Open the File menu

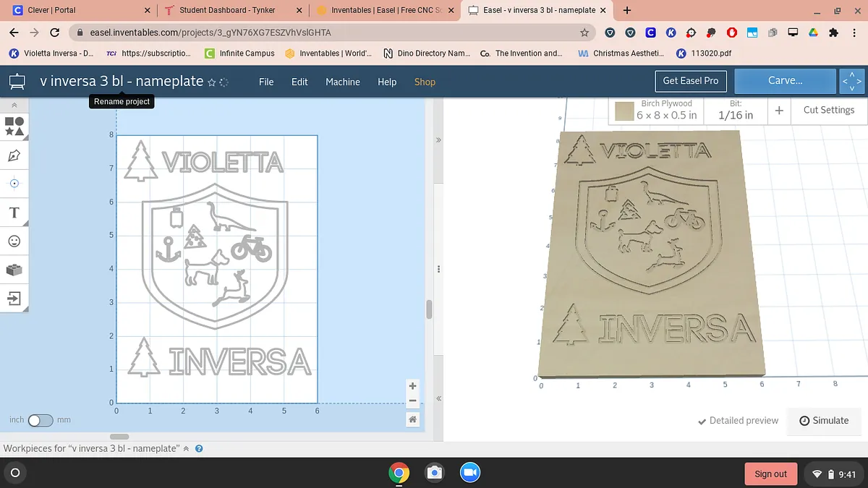point(266,82)
